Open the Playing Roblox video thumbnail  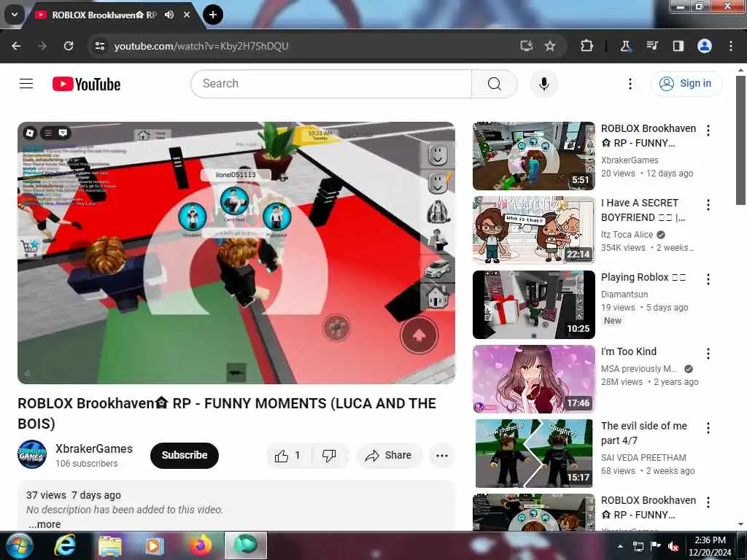533,305
